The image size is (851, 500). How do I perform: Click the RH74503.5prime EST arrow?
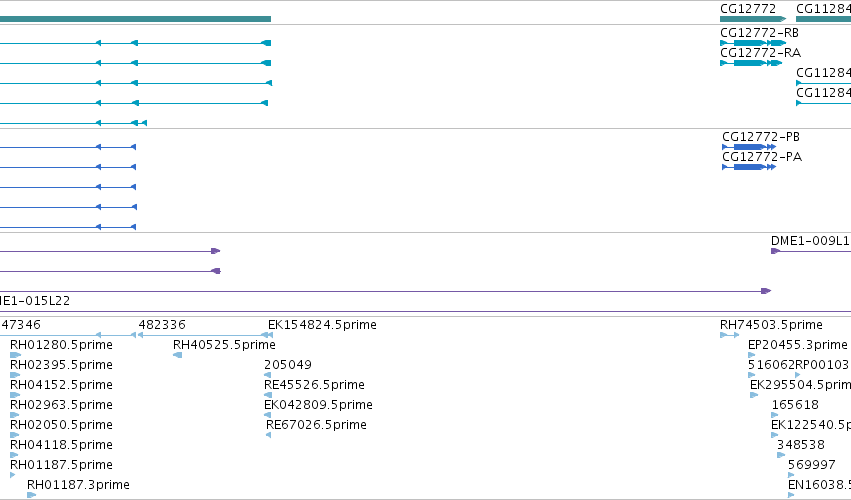point(729,335)
